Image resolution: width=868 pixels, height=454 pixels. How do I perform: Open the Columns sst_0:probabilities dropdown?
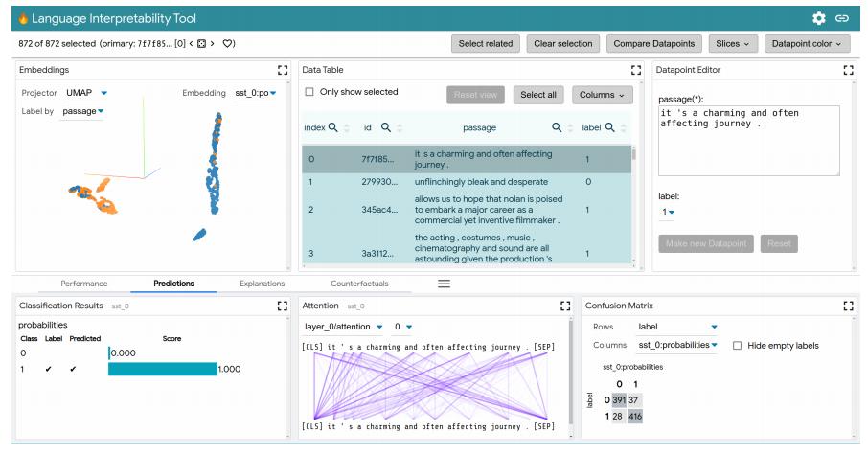point(677,345)
